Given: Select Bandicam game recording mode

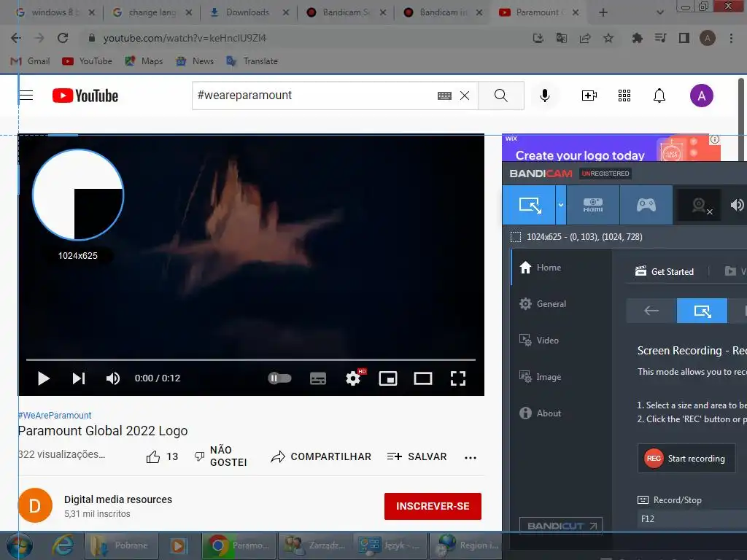Looking at the screenshot, I should [646, 205].
